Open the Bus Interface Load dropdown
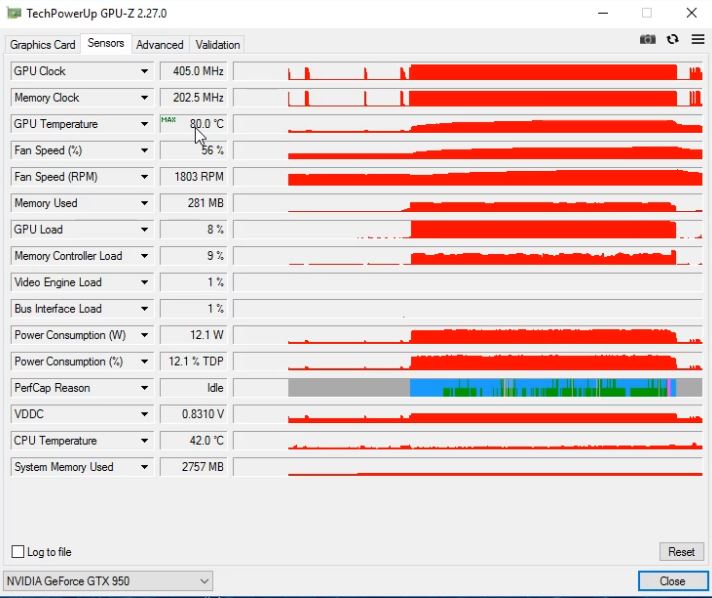Screen dimensions: 712x598 pyautogui.click(x=144, y=309)
